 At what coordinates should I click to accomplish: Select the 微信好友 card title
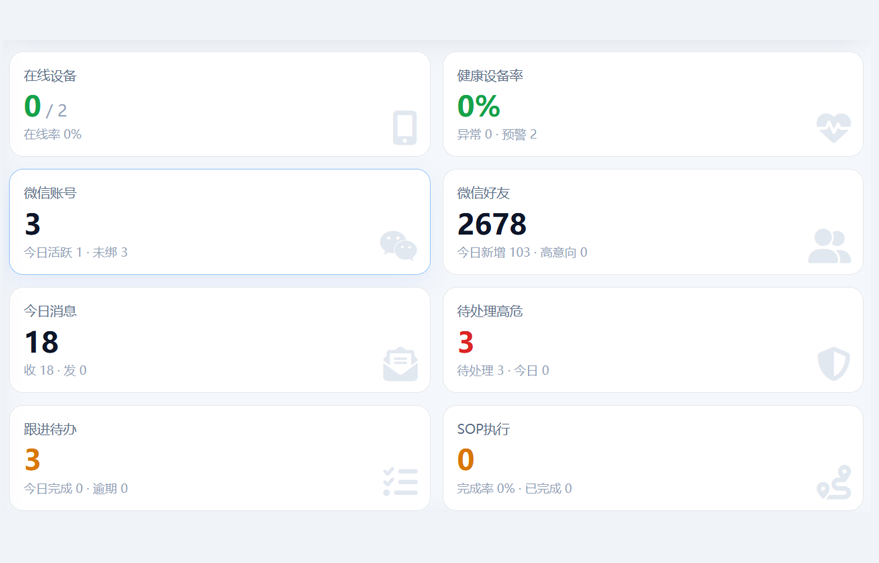point(483,193)
